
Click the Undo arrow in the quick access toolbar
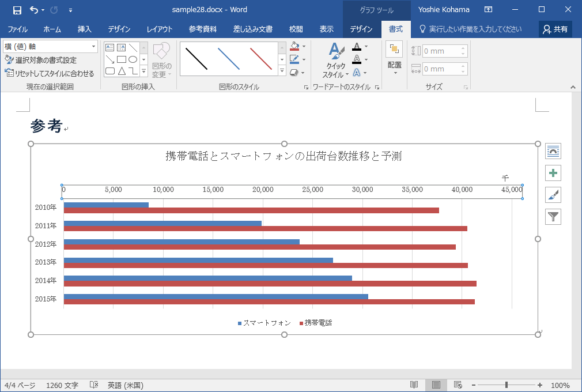[34, 10]
